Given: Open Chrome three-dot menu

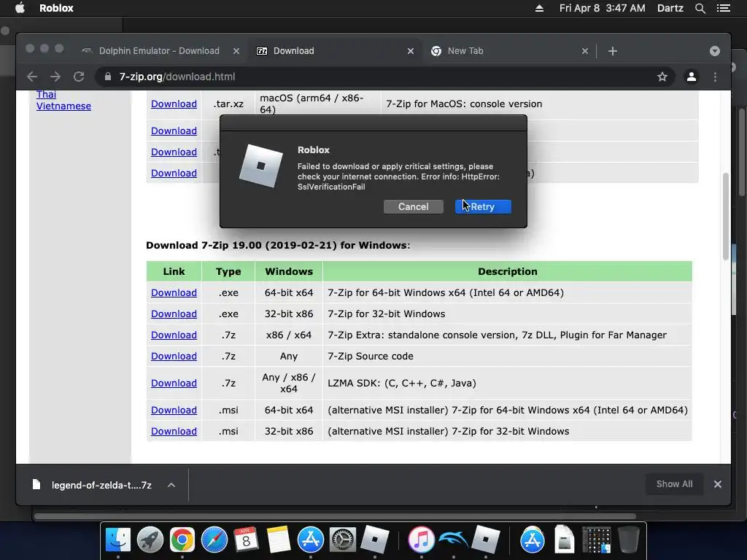Looking at the screenshot, I should point(715,77).
